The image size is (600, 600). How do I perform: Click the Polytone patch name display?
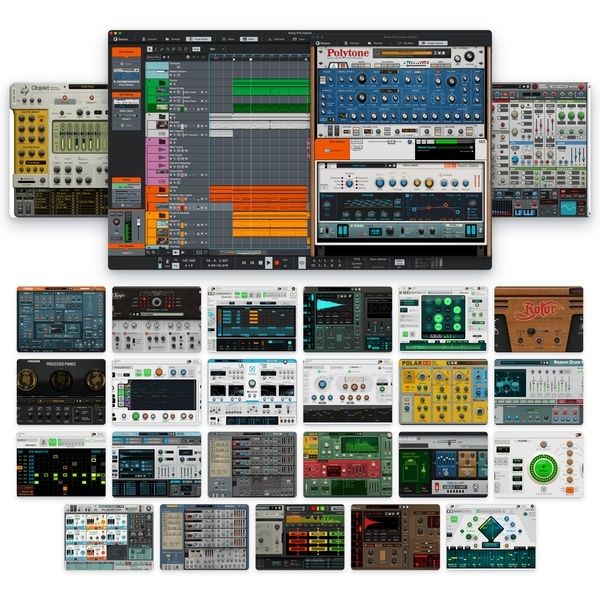tap(406, 53)
